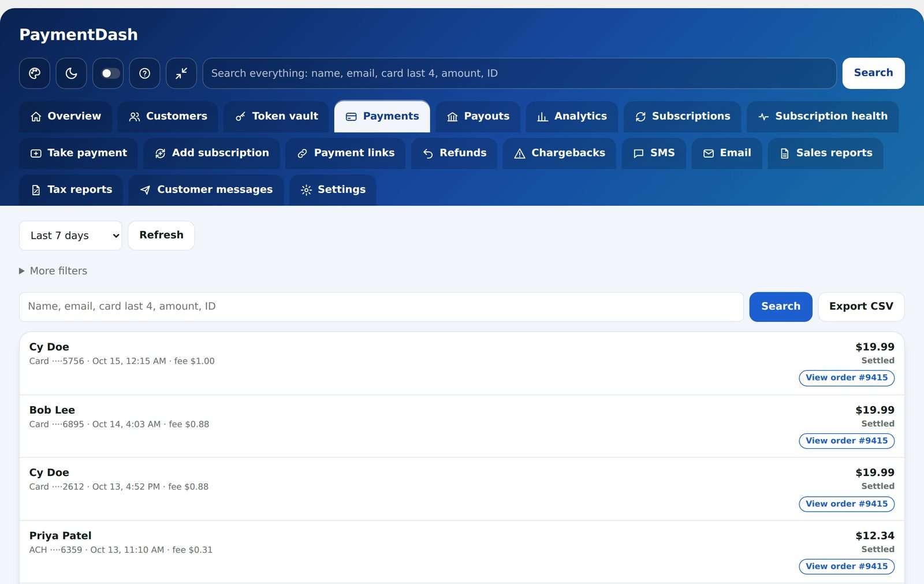Open the Tax reports tab
Viewport: 924px width, 584px height.
pos(71,190)
